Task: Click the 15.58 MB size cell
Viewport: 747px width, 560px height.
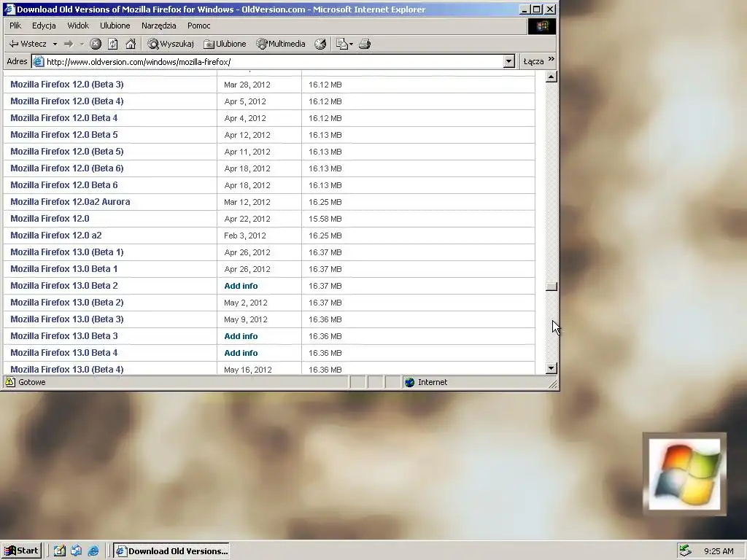Action: click(325, 219)
